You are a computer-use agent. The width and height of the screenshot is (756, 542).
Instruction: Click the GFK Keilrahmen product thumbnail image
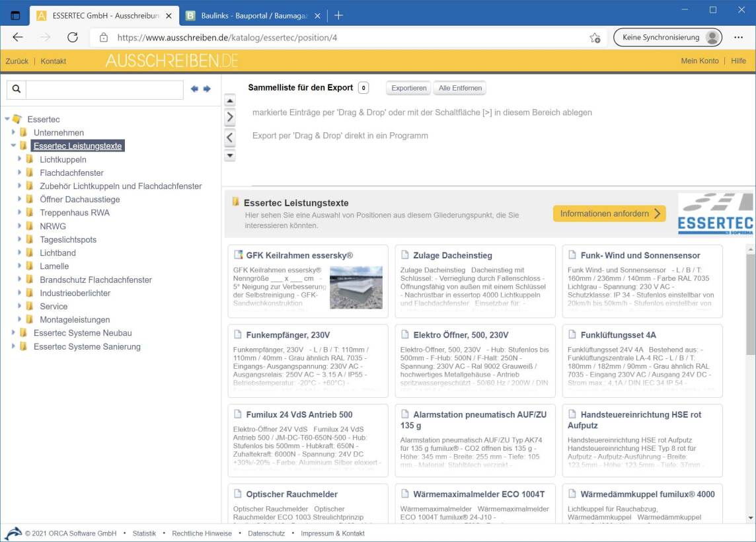[x=356, y=288]
